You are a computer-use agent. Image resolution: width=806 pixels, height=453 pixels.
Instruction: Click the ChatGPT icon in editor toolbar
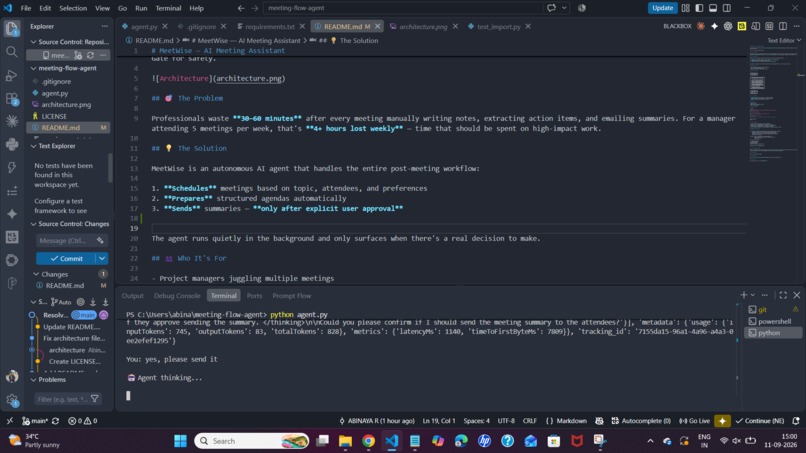(x=728, y=26)
